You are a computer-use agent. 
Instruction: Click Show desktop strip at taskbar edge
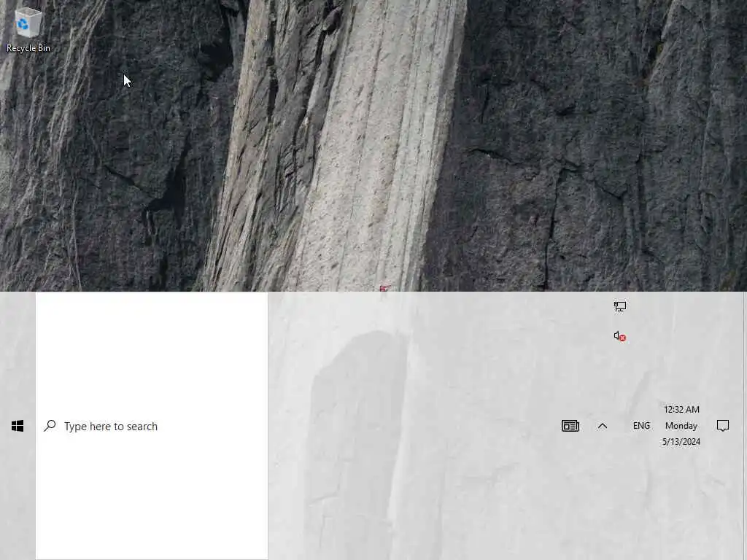point(745,426)
